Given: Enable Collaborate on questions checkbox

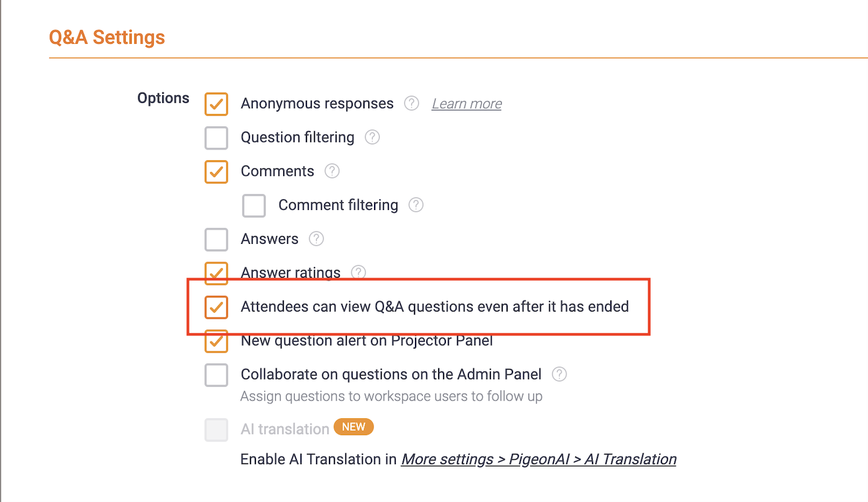Looking at the screenshot, I should (216, 375).
